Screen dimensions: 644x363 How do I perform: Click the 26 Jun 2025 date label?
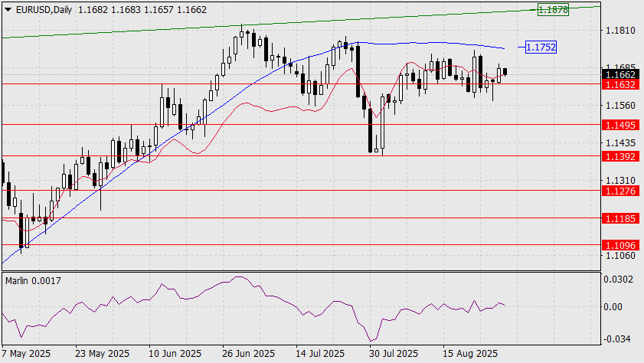pos(248,354)
